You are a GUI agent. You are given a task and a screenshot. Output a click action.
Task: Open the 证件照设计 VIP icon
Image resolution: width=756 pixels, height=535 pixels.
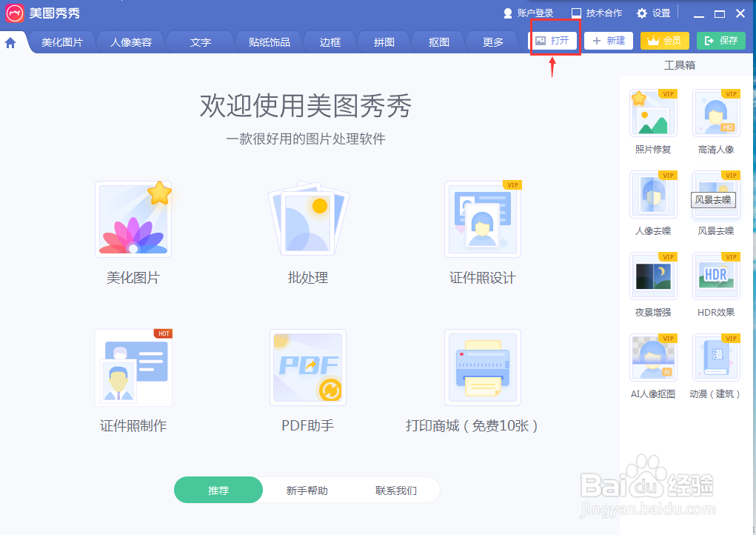pos(483,219)
